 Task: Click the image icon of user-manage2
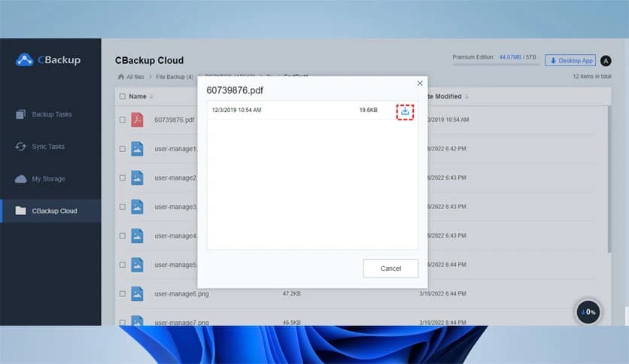137,178
